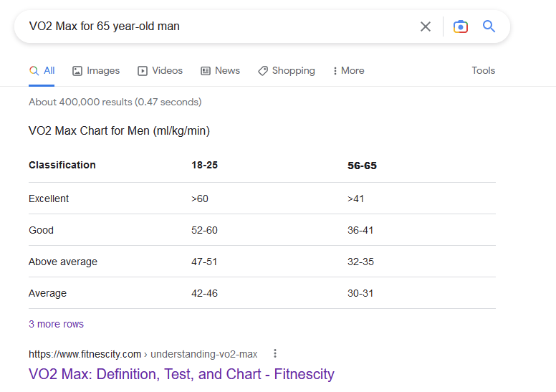556x392 pixels.
Task: Click the News newspaper icon
Action: click(x=206, y=71)
